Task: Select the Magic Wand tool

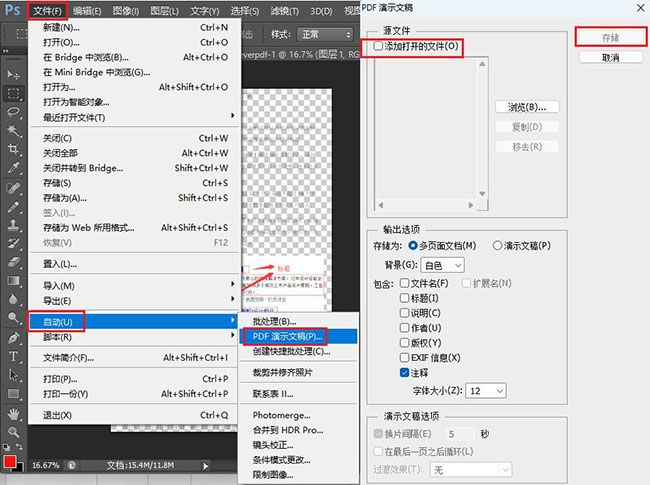Action: tap(13, 131)
